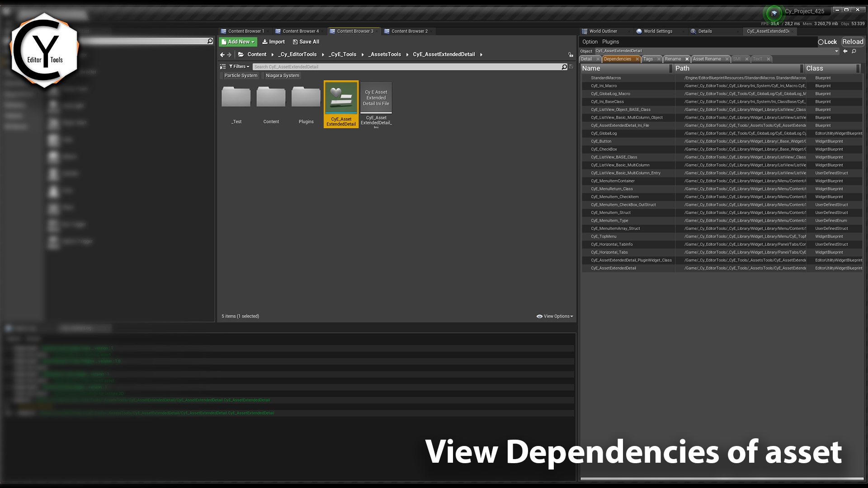Click the search icon in the asset search bar

564,66
